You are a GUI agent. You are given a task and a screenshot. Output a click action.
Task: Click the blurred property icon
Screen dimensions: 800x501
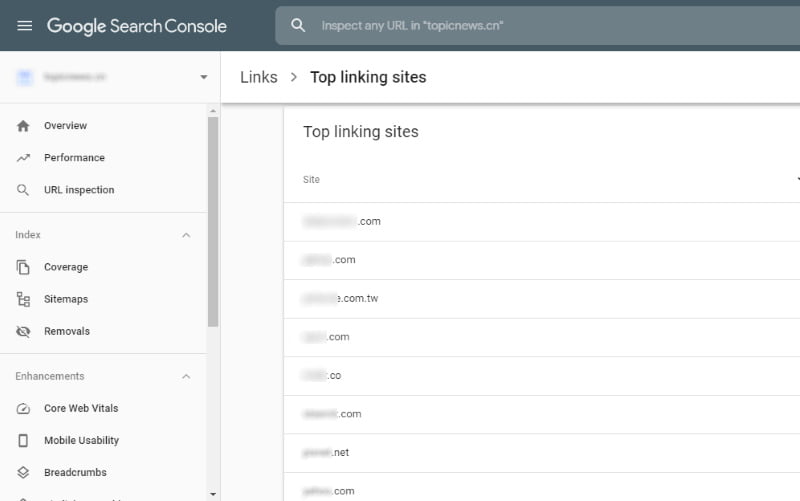pos(24,77)
